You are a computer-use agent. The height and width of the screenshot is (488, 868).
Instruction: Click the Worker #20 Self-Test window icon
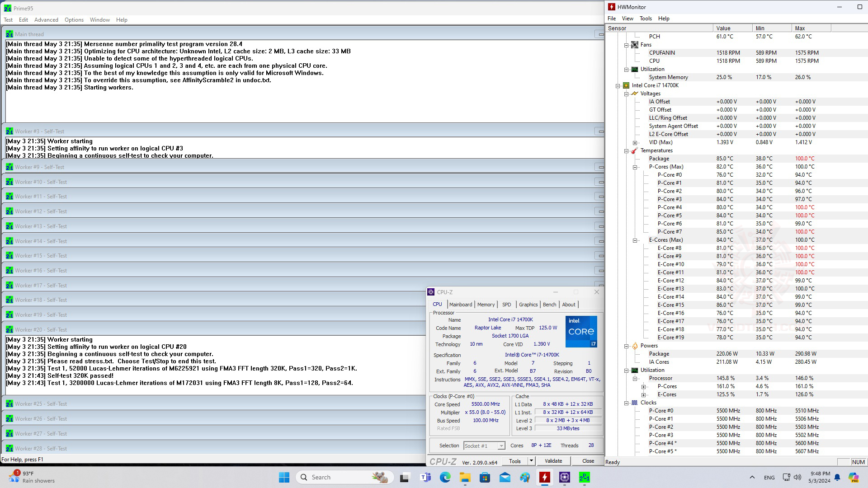click(x=9, y=329)
